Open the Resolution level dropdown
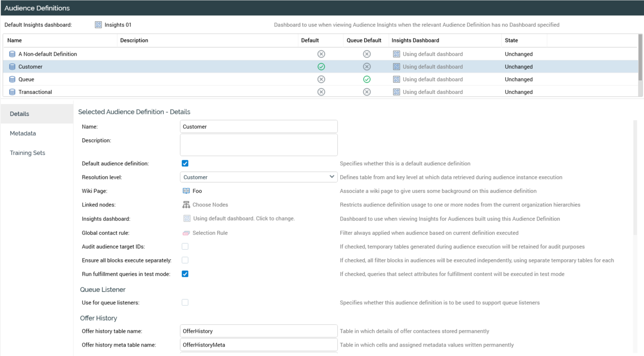This screenshot has height=356, width=644. point(259,177)
